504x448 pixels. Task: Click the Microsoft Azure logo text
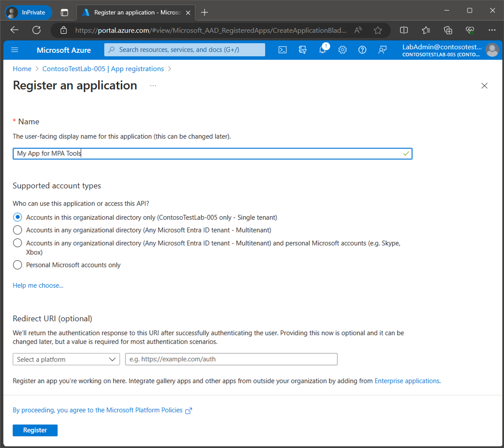[x=64, y=50]
